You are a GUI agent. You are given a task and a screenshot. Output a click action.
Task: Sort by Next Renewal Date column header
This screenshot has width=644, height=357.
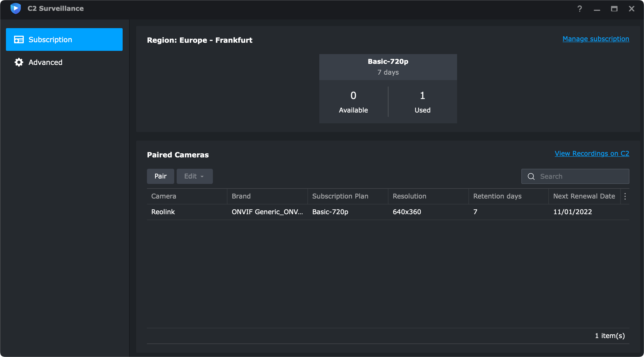point(585,196)
